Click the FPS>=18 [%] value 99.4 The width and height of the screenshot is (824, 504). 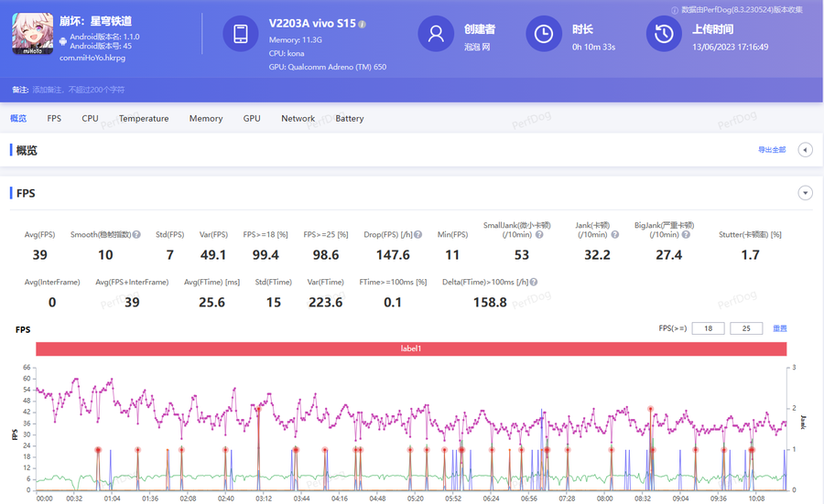[x=266, y=254]
